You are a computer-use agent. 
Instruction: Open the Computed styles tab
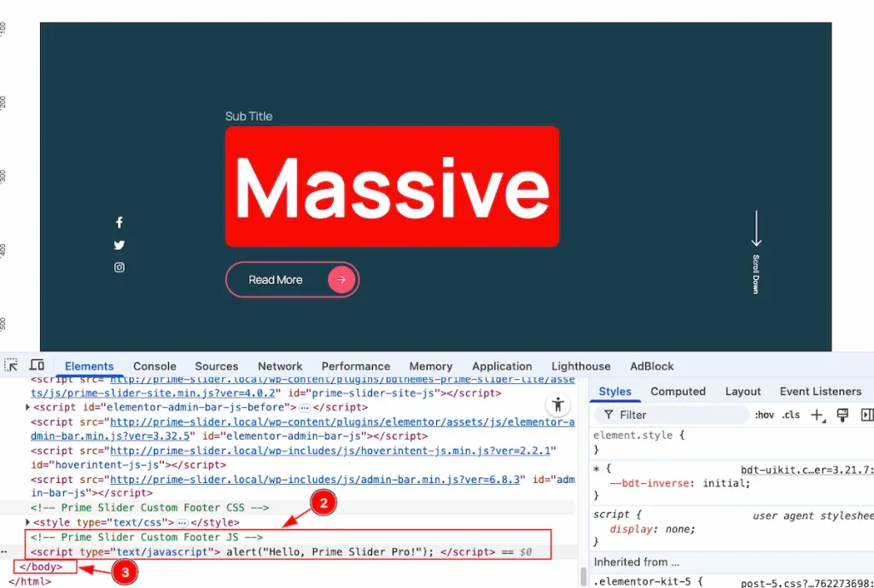pos(678,391)
